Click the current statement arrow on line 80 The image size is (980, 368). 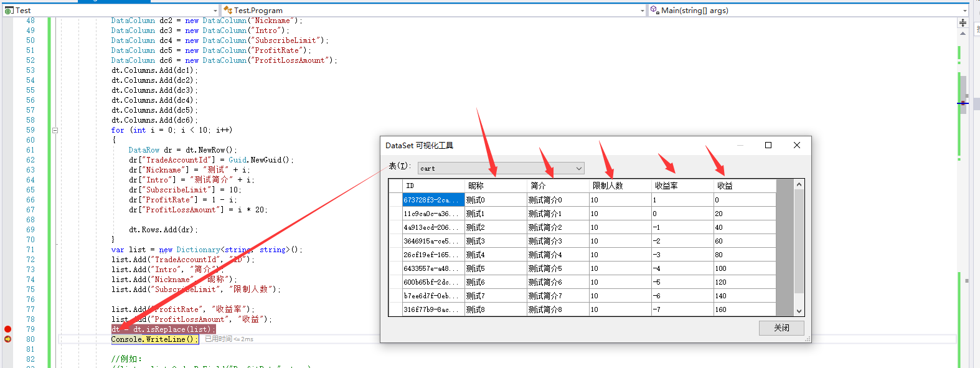point(7,339)
